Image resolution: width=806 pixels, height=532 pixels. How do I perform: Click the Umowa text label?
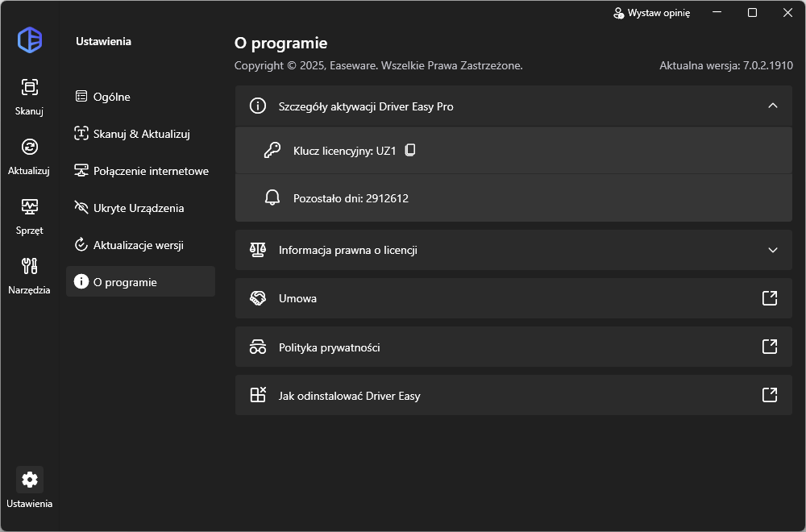click(x=297, y=298)
